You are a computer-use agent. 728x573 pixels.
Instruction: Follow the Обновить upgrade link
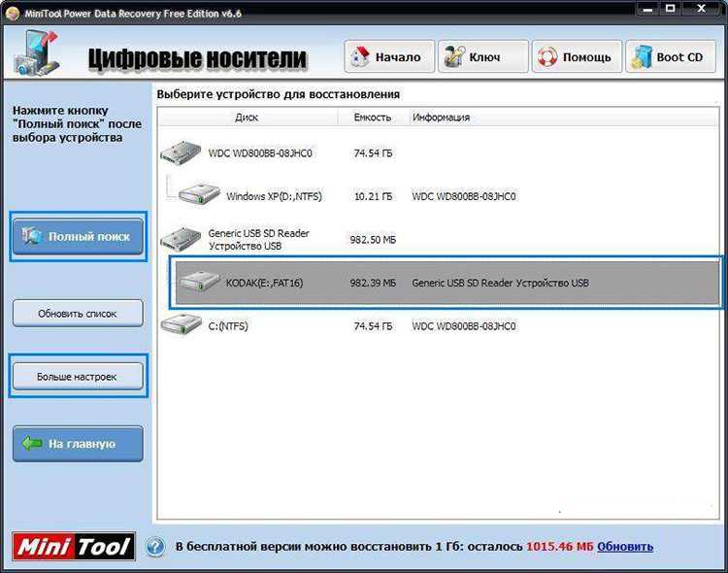[x=625, y=547]
